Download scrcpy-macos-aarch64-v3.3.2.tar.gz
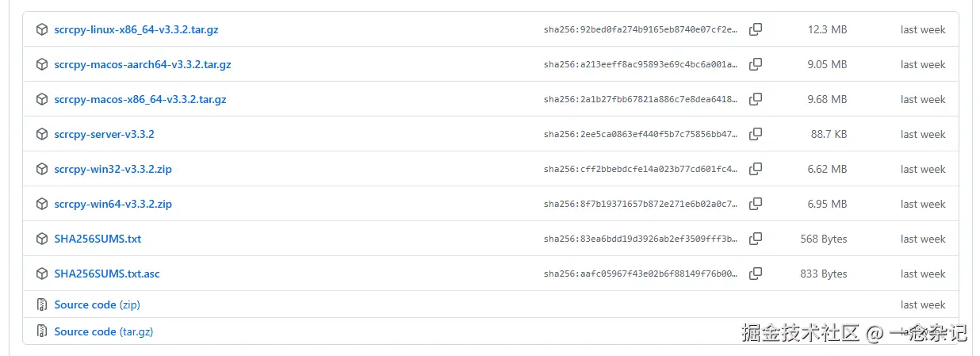This screenshot has height=356, width=980. click(x=143, y=64)
